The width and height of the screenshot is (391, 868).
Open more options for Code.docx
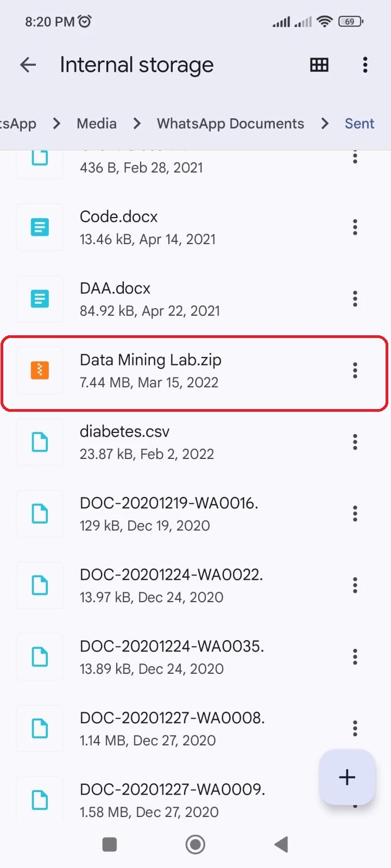(x=355, y=227)
